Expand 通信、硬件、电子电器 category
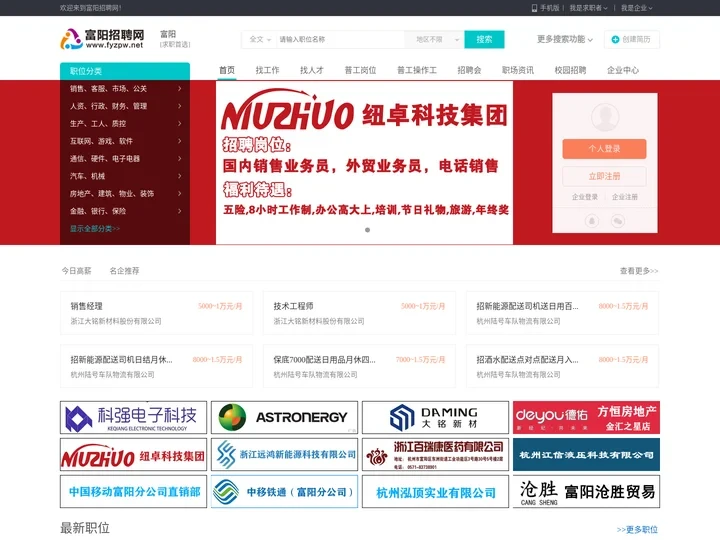 pyautogui.click(x=125, y=158)
